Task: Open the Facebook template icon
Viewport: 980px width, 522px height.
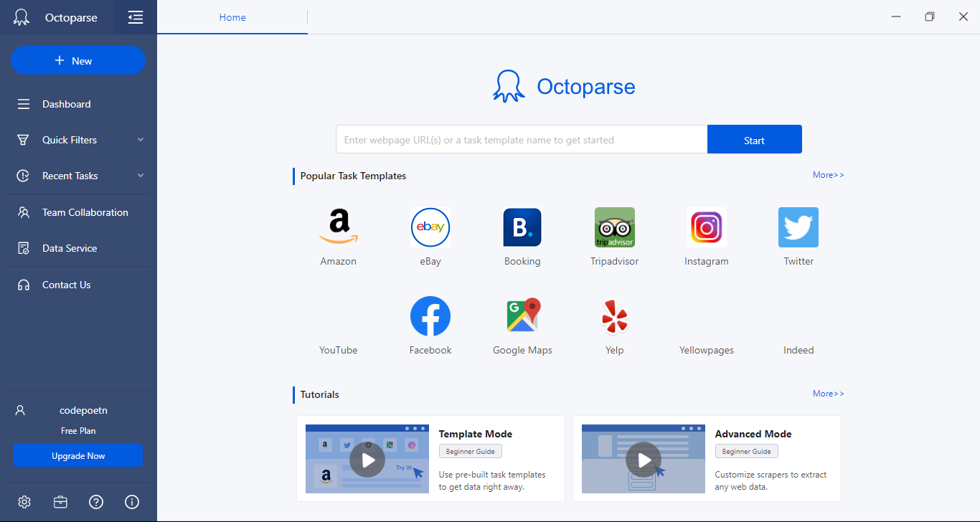Action: click(430, 316)
